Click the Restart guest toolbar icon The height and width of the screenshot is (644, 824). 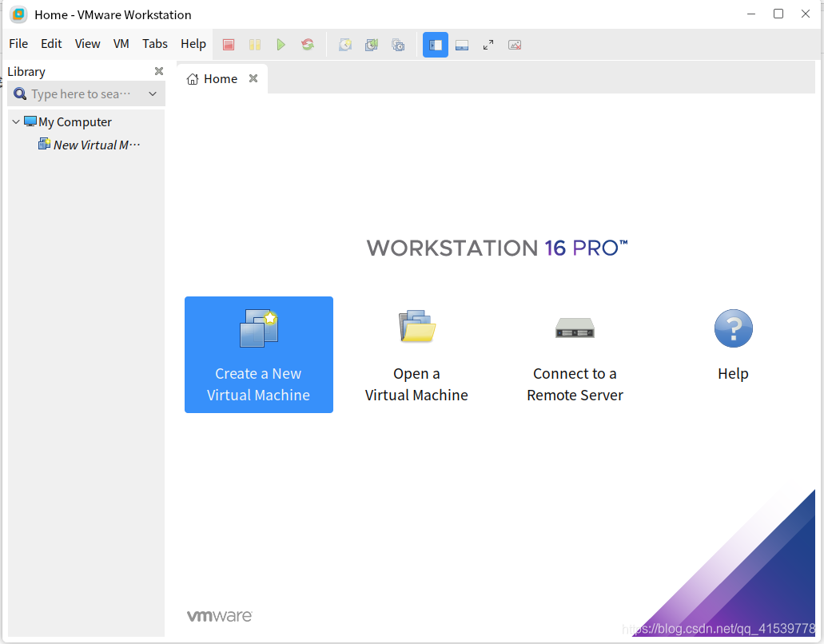click(308, 45)
